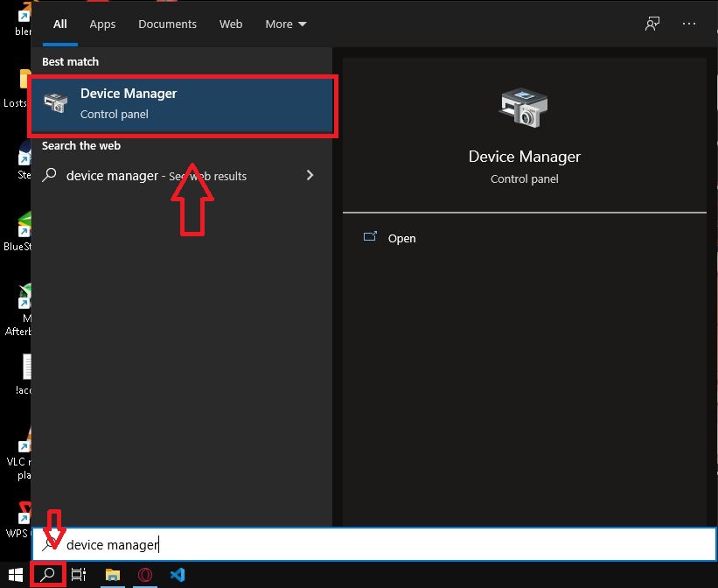Image resolution: width=718 pixels, height=588 pixels.
Task: Select the All tab
Action: click(59, 24)
